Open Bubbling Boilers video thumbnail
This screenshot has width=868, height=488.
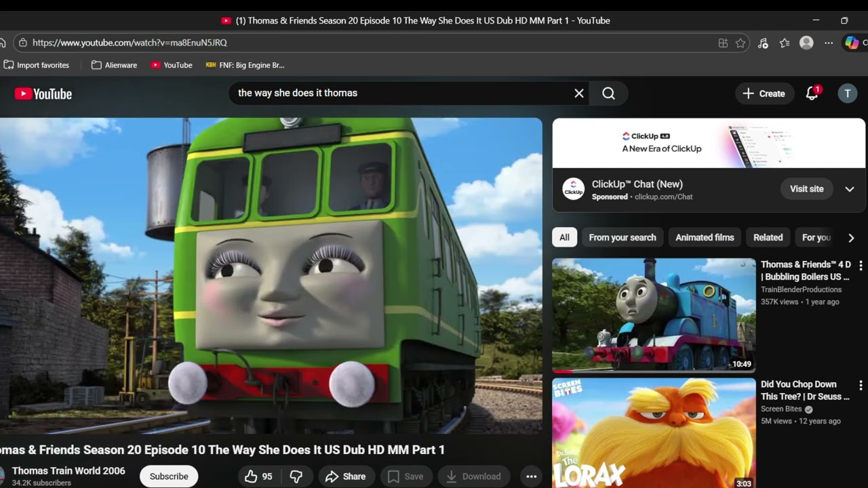tap(654, 315)
